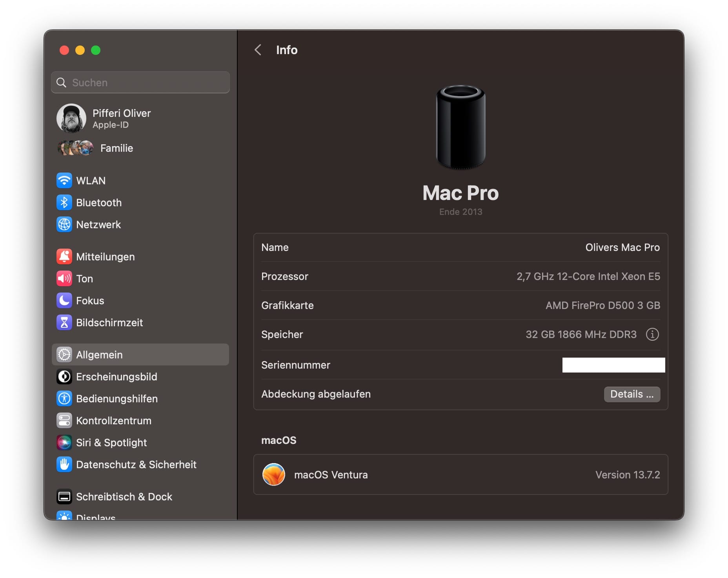
Task: Click graphics value AMD FirePro D500
Action: pyautogui.click(x=603, y=305)
